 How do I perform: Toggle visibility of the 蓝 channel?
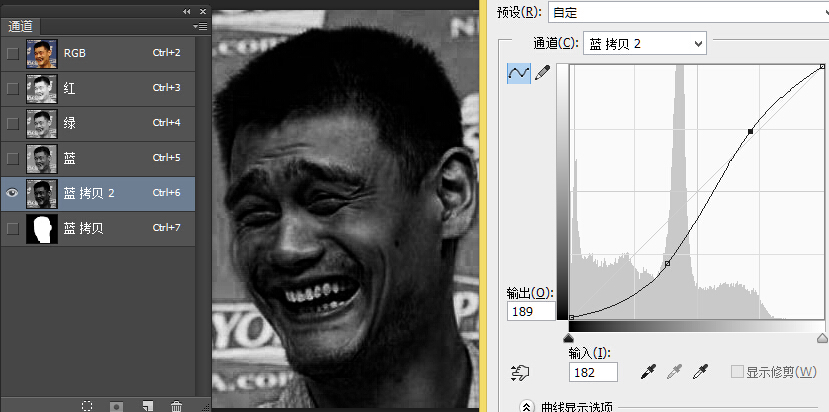tap(12, 158)
